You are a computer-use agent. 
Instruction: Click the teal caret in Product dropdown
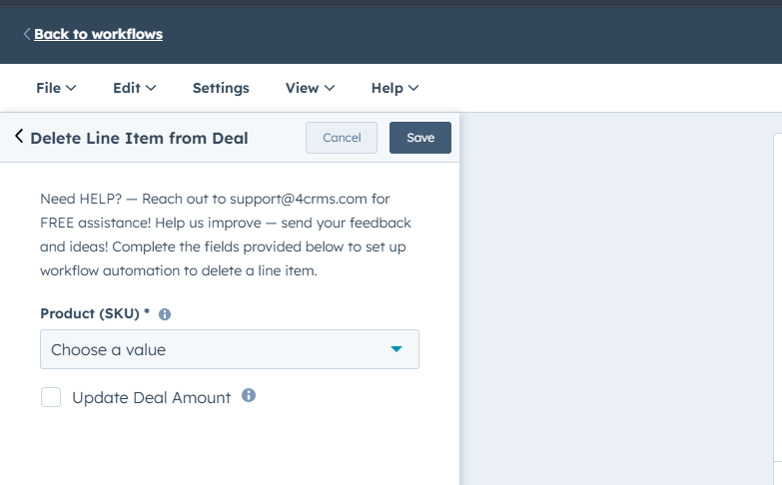pyautogui.click(x=396, y=349)
